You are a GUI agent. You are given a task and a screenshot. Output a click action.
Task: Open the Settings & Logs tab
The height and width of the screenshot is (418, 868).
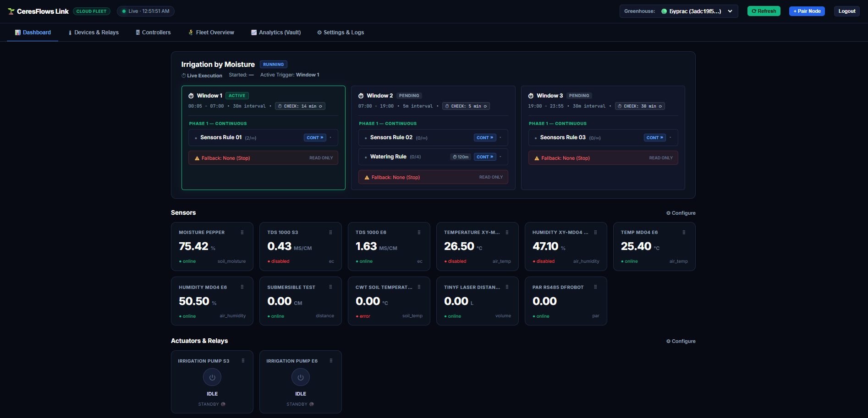tap(341, 33)
